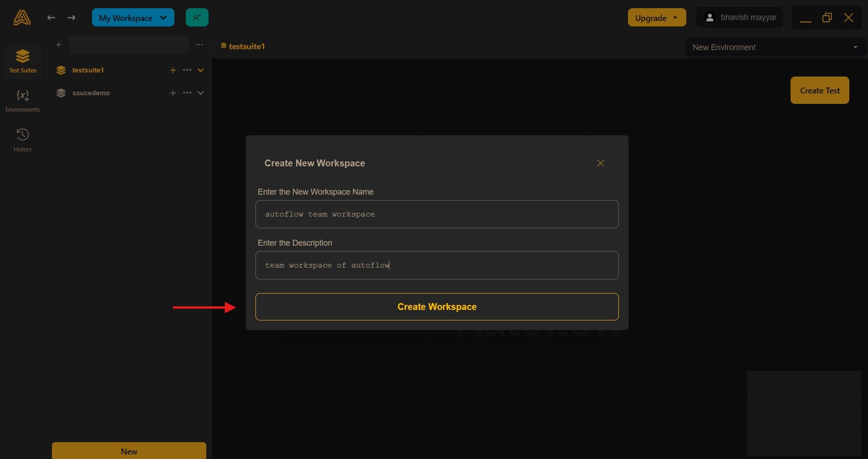Open the My Workspace dropdown
The image size is (868, 459).
133,17
